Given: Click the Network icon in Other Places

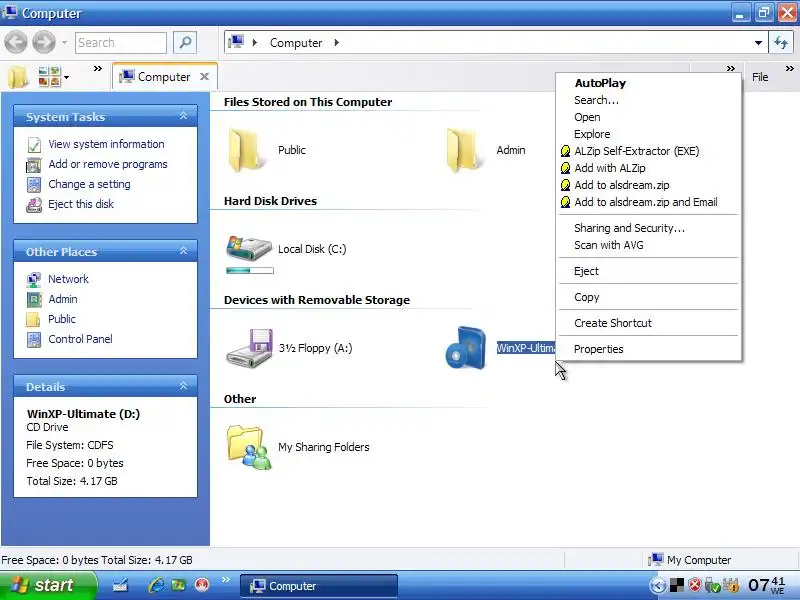Looking at the screenshot, I should 34,280.
